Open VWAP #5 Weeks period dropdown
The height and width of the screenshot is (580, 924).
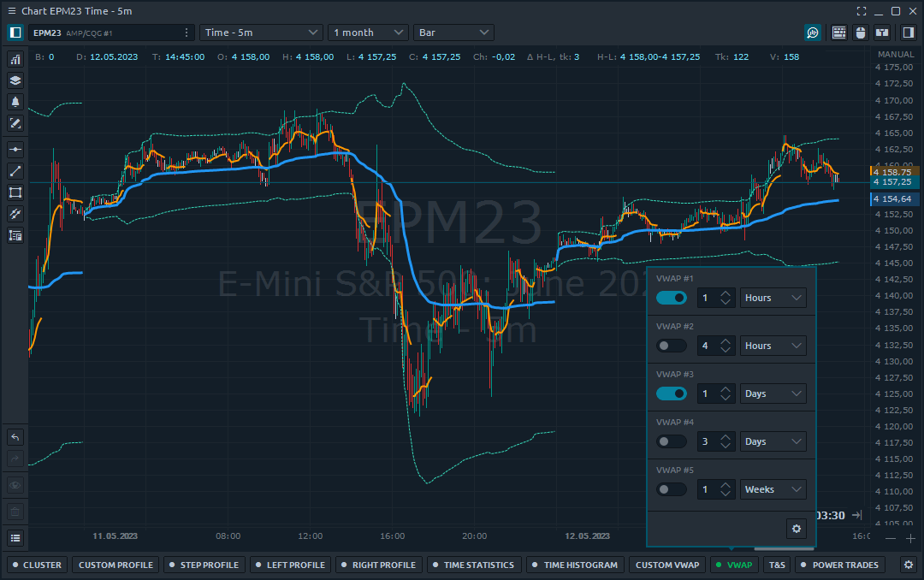point(773,489)
